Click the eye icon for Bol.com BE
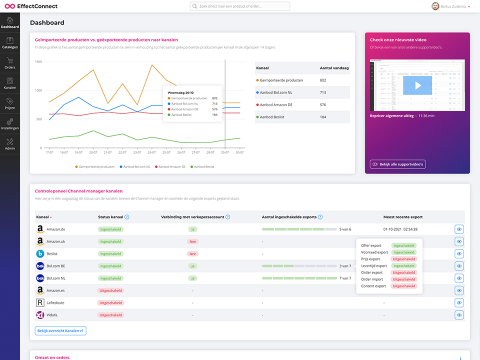Image resolution: width=480 pixels, height=360 pixels. coord(459,266)
